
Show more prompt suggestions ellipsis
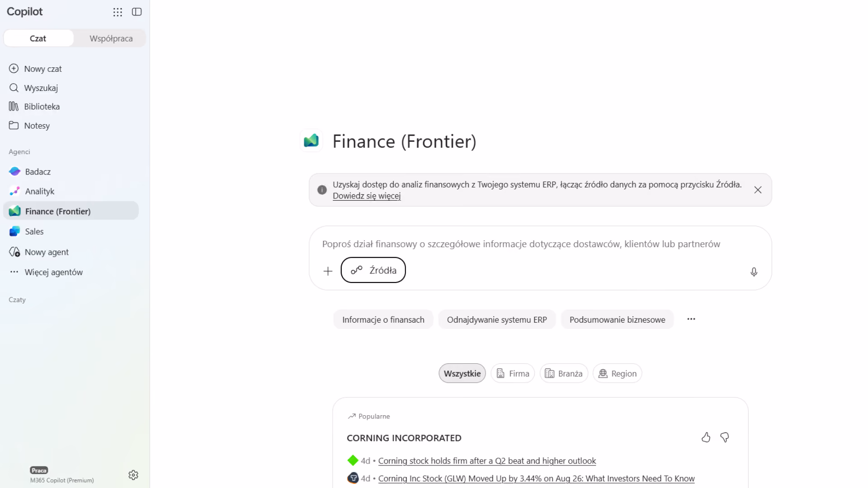pos(691,319)
